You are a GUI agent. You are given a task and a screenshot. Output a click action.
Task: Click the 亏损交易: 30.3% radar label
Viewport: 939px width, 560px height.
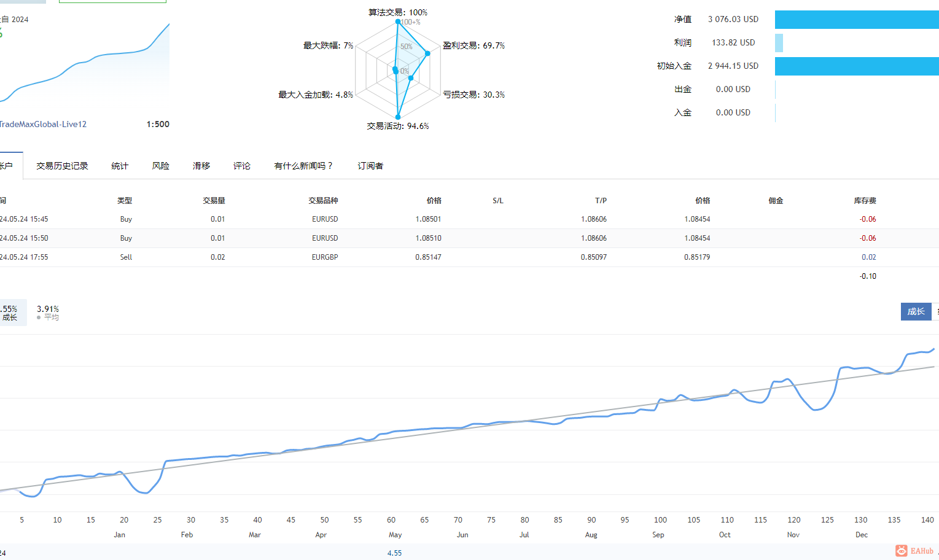[473, 95]
